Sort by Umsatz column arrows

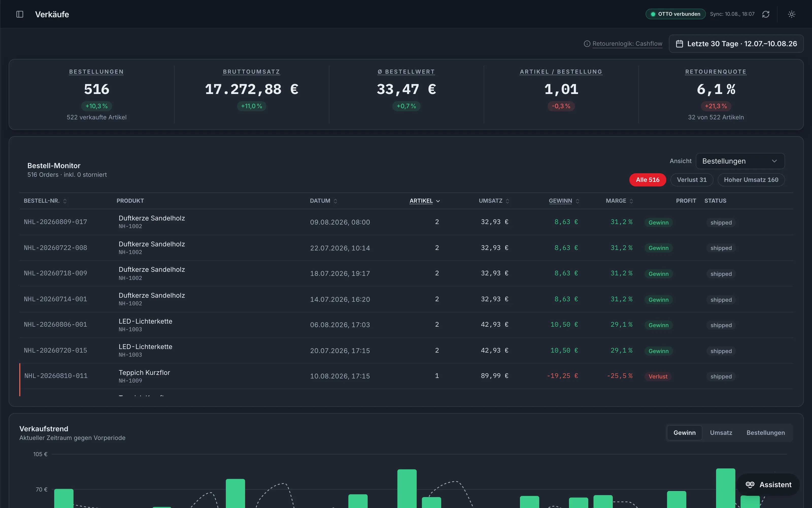click(x=507, y=201)
